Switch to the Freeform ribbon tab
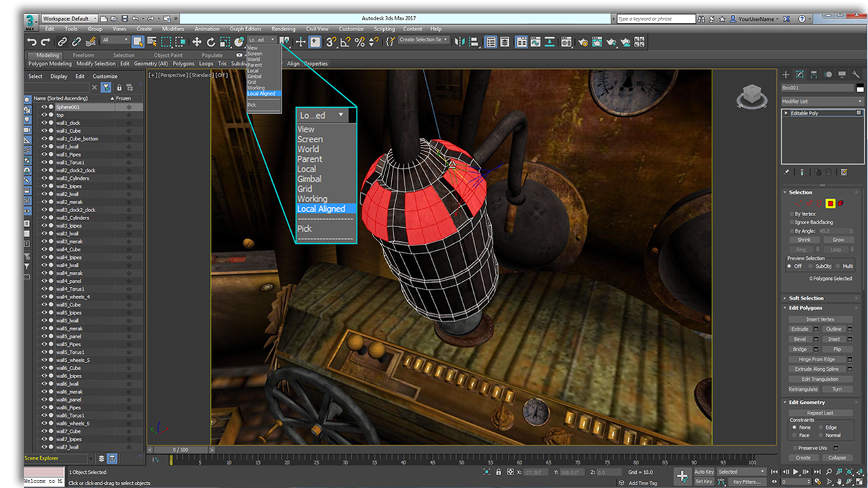The width and height of the screenshot is (868, 488). [x=84, y=56]
